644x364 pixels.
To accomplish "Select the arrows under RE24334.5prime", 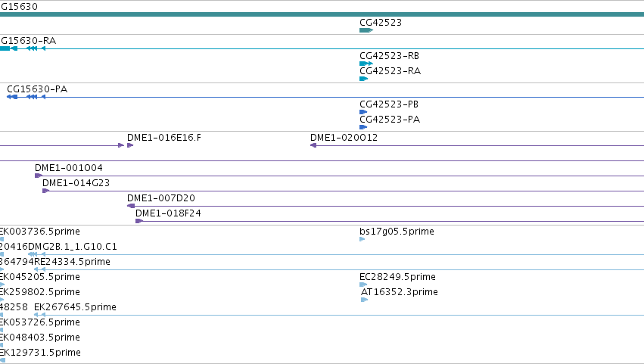I will click(39, 269).
